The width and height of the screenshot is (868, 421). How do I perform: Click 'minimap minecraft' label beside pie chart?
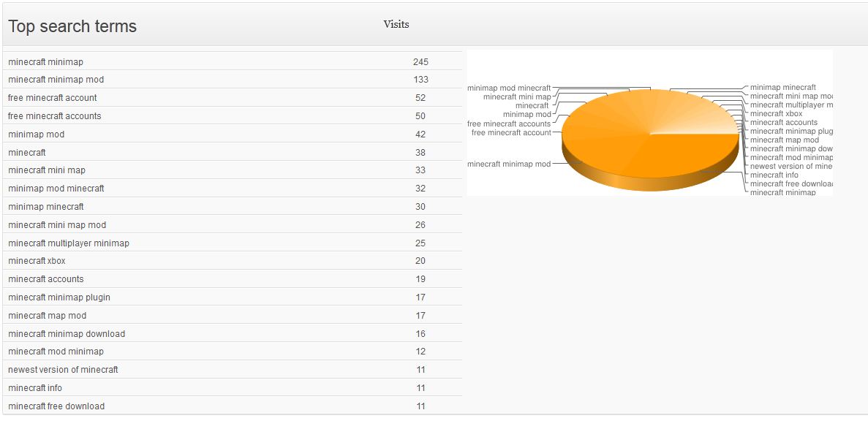click(782, 88)
